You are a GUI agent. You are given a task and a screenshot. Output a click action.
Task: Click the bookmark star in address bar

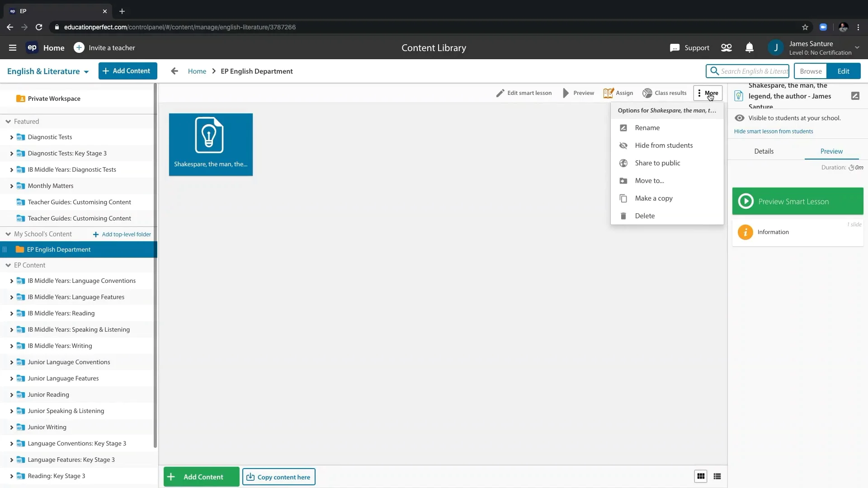805,27
